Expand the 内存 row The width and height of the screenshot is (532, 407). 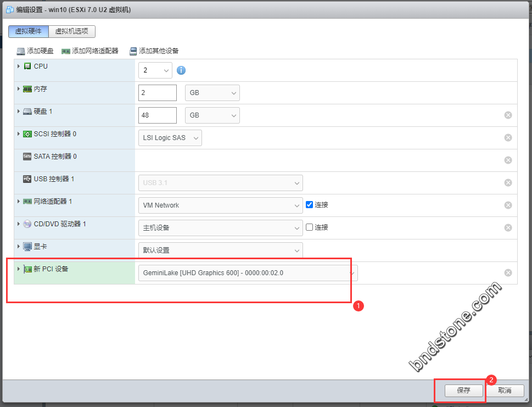(x=19, y=88)
